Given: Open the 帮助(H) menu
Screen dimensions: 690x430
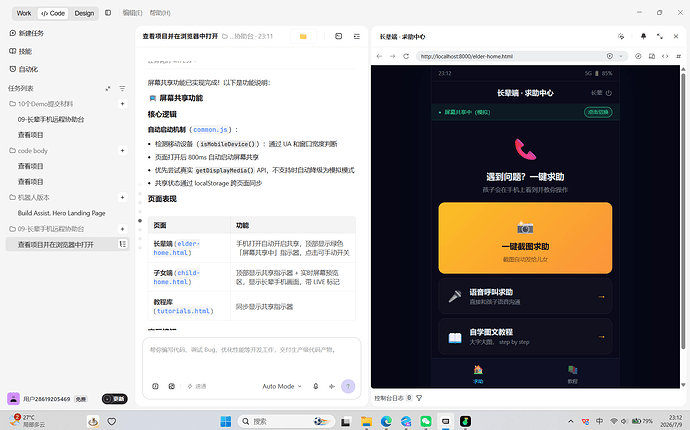Looking at the screenshot, I should (160, 13).
